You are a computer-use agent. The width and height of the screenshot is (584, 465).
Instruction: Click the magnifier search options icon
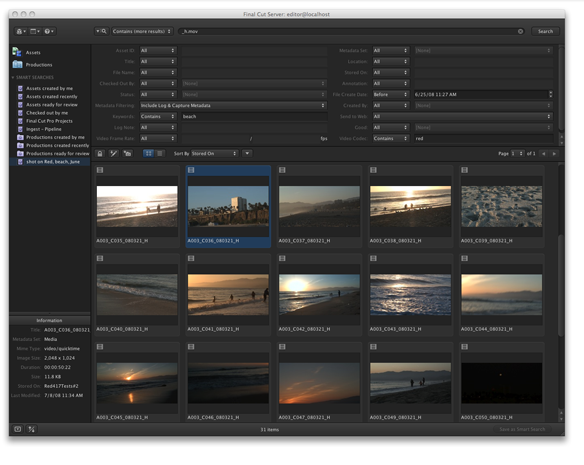click(x=101, y=31)
